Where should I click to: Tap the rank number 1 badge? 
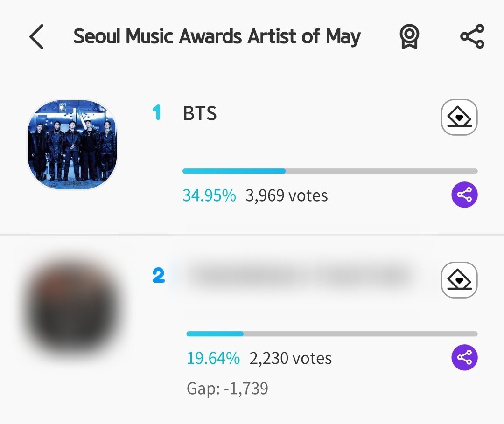tap(156, 113)
